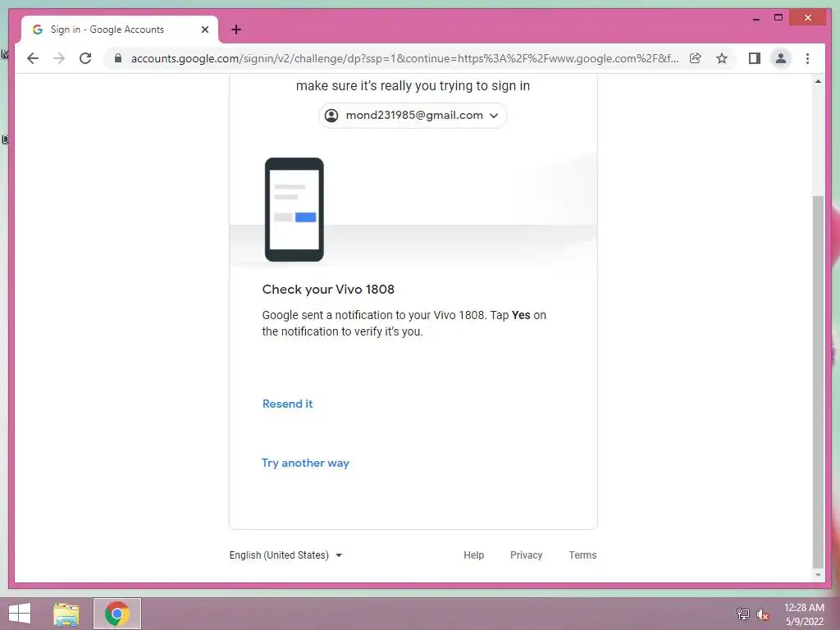Click the share page icon in address bar
The height and width of the screenshot is (630, 840).
pyautogui.click(x=696, y=58)
